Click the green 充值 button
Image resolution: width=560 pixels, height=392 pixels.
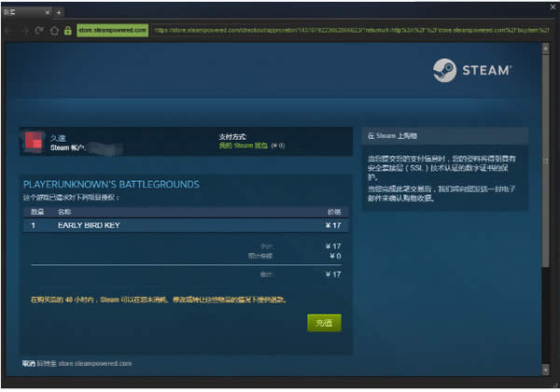[x=324, y=323]
